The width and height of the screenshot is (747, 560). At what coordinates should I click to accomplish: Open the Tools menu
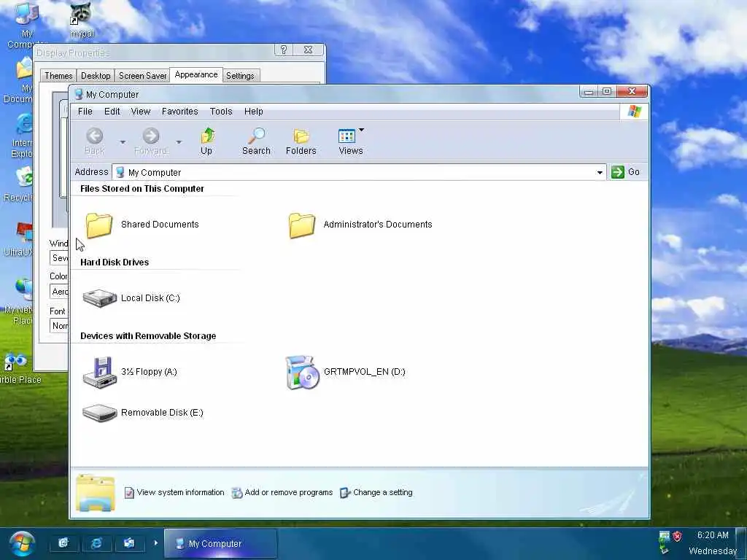(x=221, y=112)
